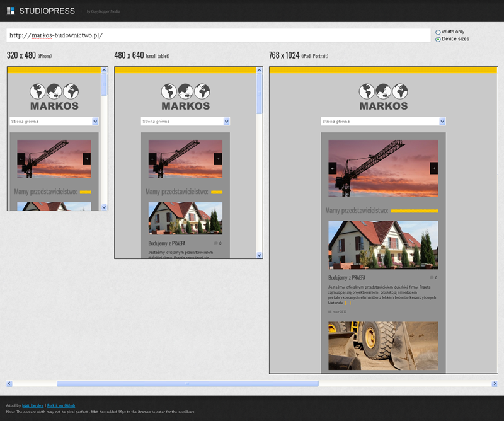The width and height of the screenshot is (504, 421).
Task: Click the page's horizontal scrollbar thumb
Action: pyautogui.click(x=187, y=383)
